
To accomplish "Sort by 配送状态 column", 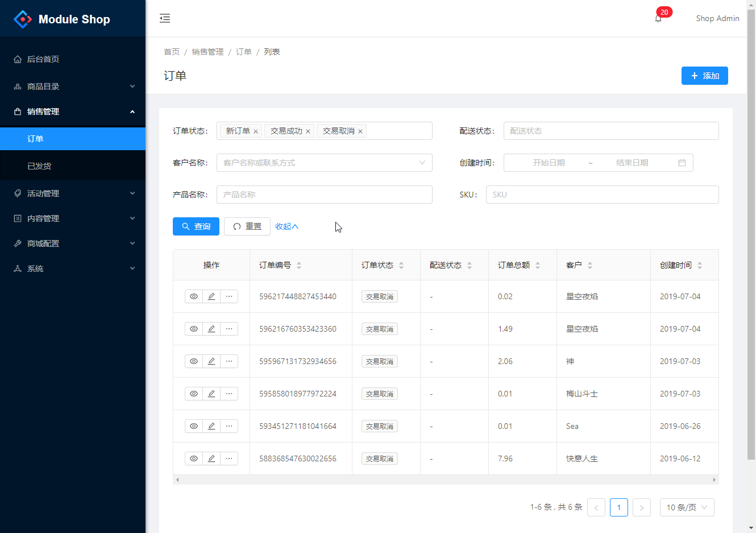I will 470,265.
